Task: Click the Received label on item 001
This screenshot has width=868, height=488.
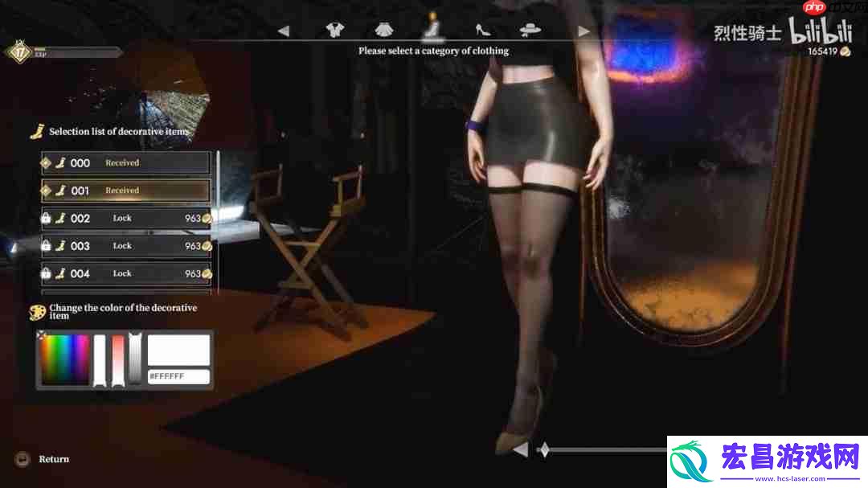Action: pos(122,191)
